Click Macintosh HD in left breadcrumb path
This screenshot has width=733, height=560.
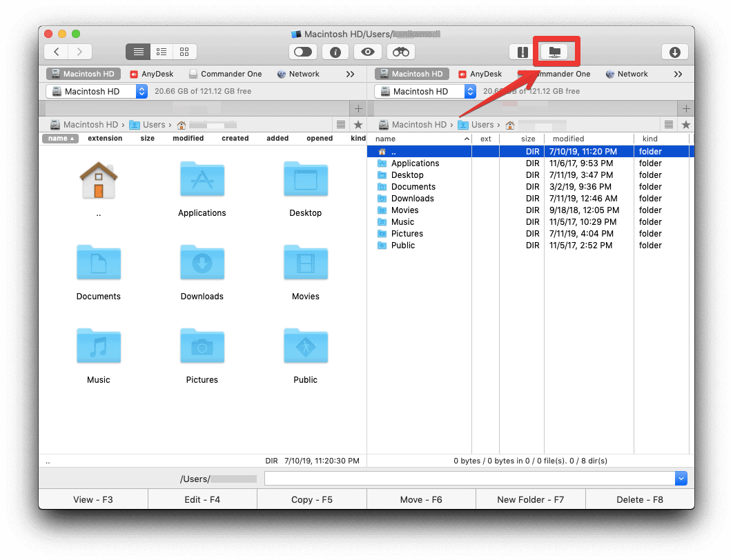[x=85, y=125]
